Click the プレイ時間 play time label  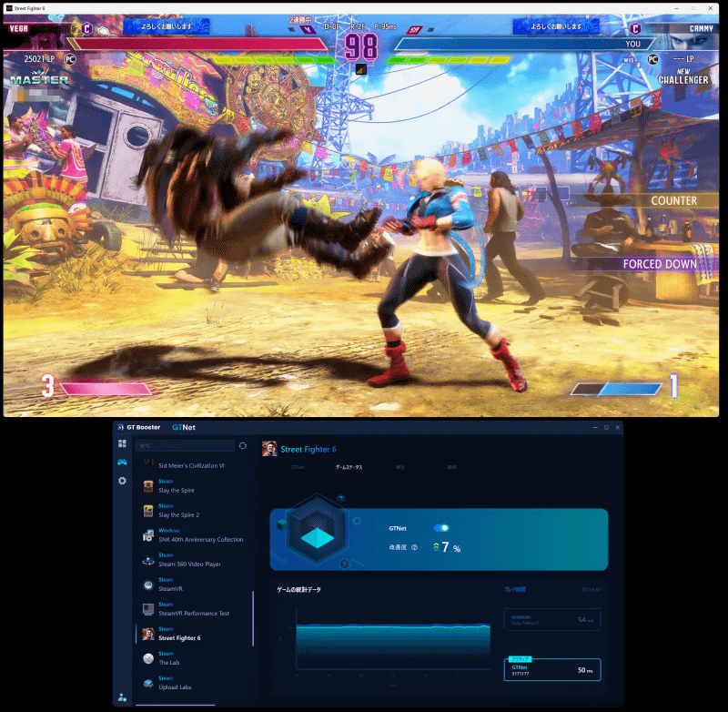(x=515, y=589)
